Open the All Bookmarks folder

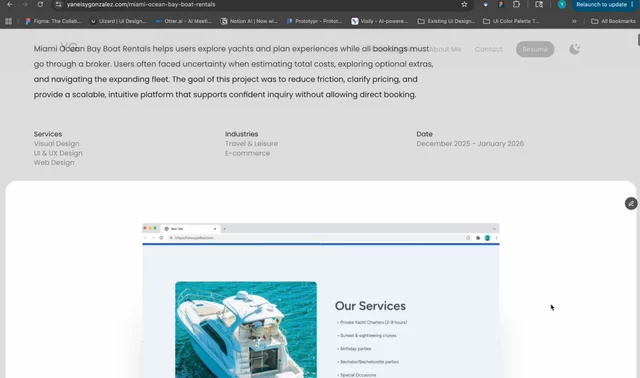tap(613, 21)
